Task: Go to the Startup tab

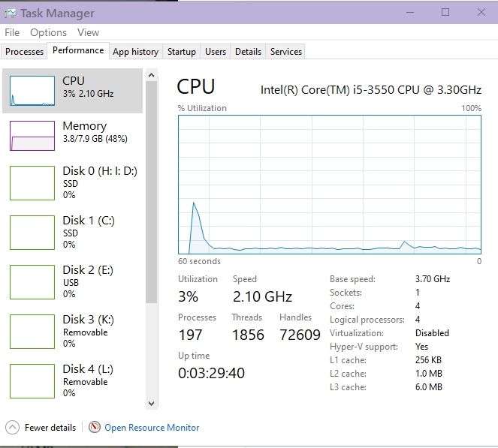Action: (181, 52)
